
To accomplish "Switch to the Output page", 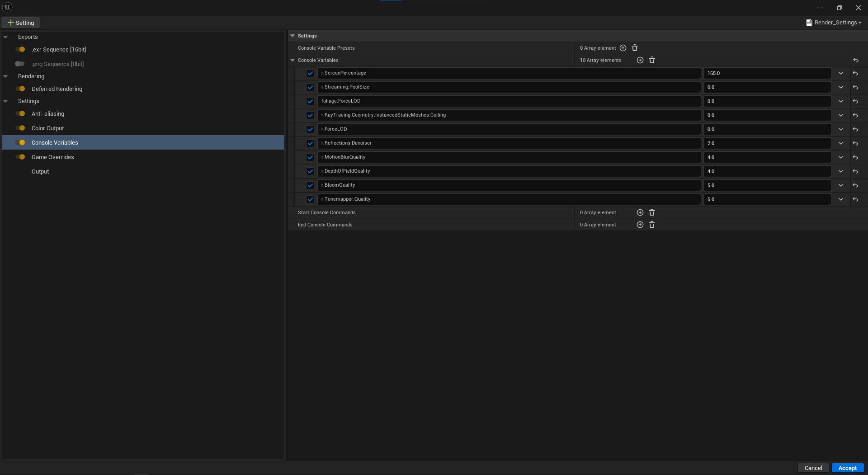I will coord(40,171).
